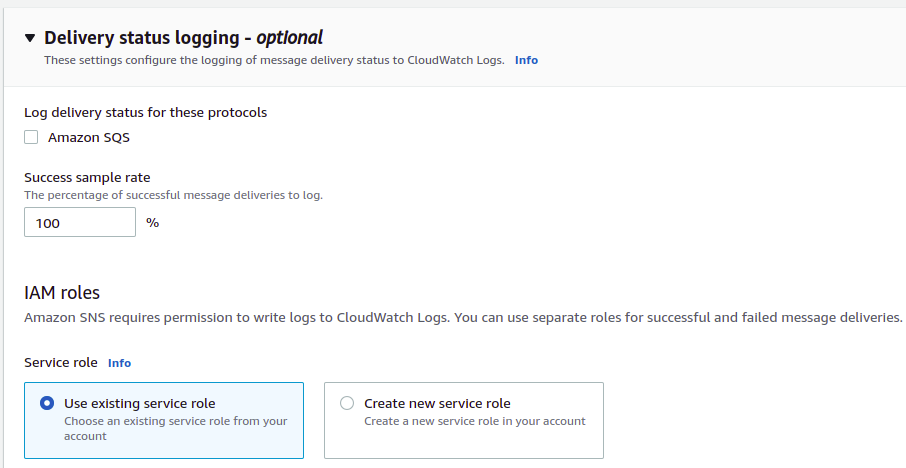Click the Amazon SQS label text
Screen dimensions: 906x468
(89, 138)
